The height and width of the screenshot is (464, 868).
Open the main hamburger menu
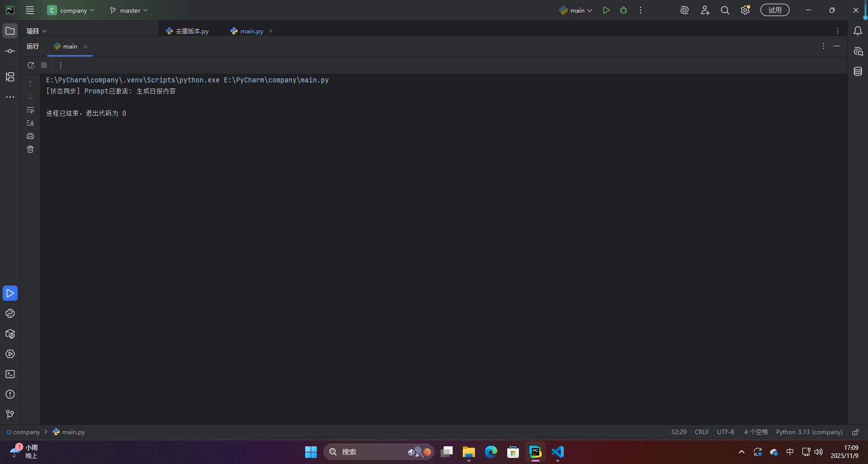pyautogui.click(x=30, y=10)
